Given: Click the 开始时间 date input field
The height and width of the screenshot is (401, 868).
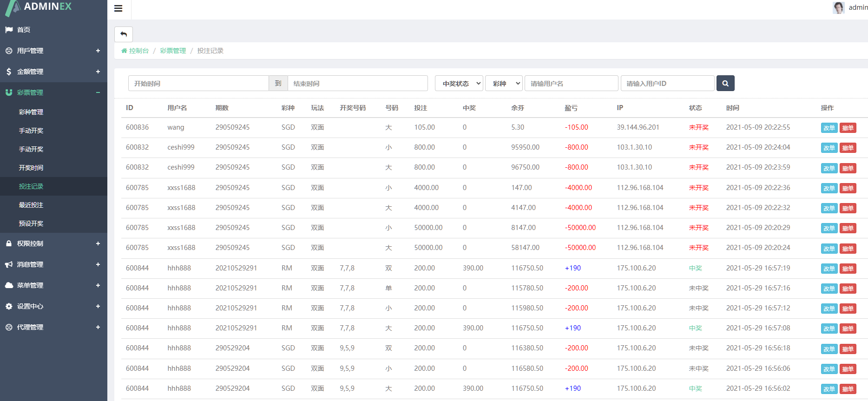Looking at the screenshot, I should click(x=198, y=84).
